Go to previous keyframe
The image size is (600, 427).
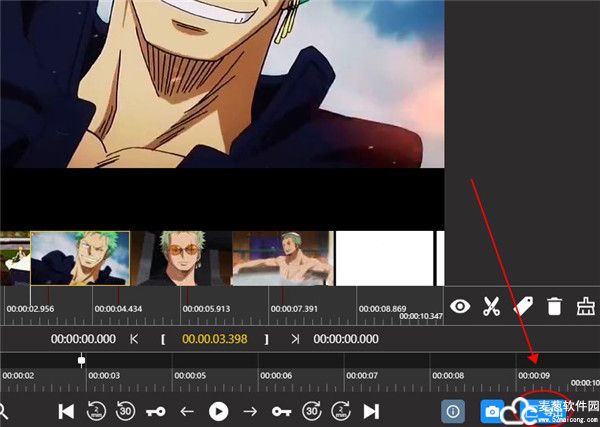coord(156,411)
